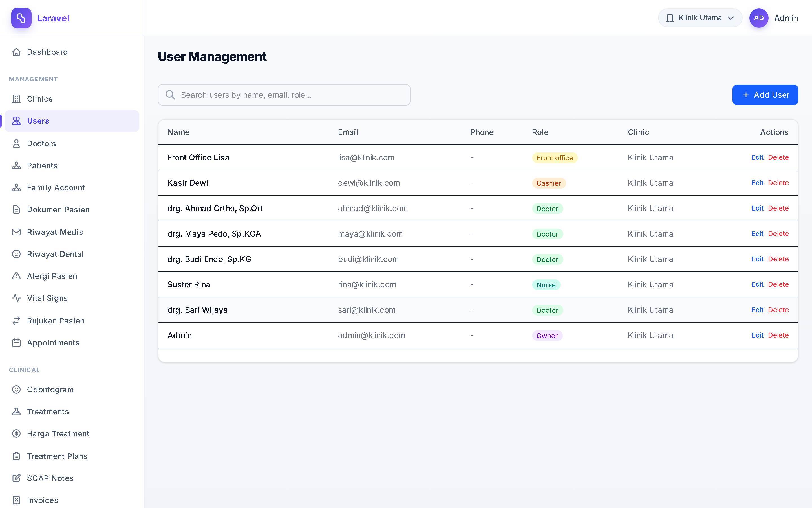The width and height of the screenshot is (812, 508).
Task: Click the Dokumen Pasien document icon
Action: tap(16, 210)
